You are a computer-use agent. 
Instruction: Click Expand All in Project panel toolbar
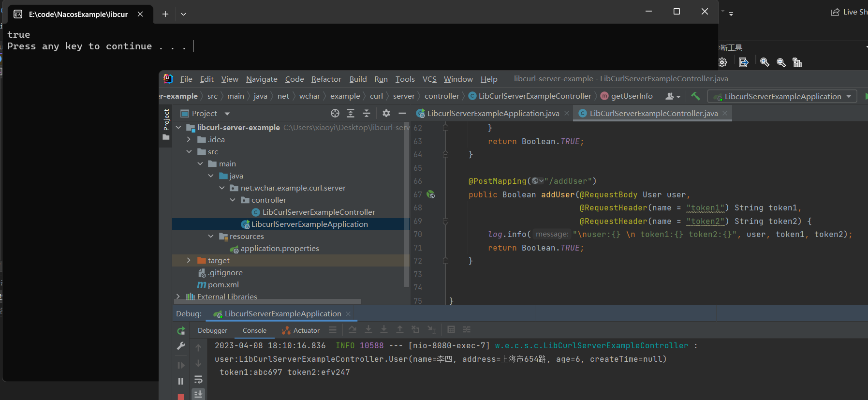[x=351, y=113]
